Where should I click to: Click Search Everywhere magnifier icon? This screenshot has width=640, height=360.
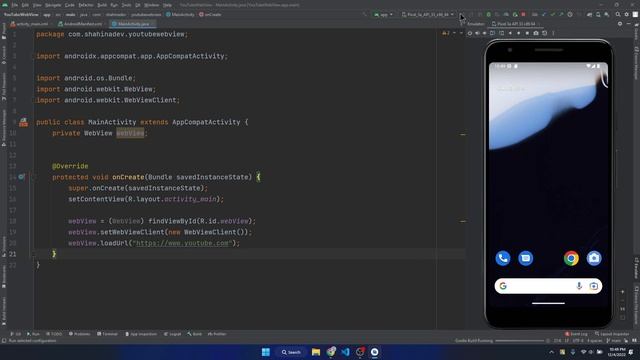(618, 14)
